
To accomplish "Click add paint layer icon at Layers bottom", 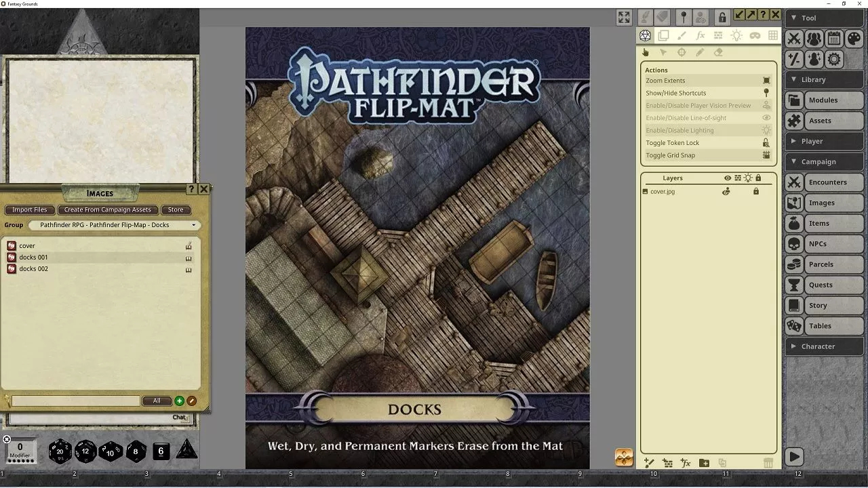I will pyautogui.click(x=649, y=463).
